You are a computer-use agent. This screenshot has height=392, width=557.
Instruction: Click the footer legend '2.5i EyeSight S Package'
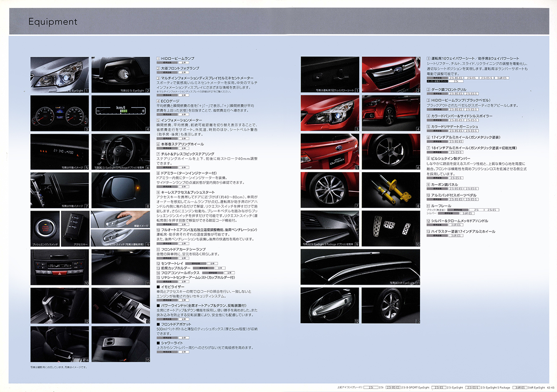(495, 388)
